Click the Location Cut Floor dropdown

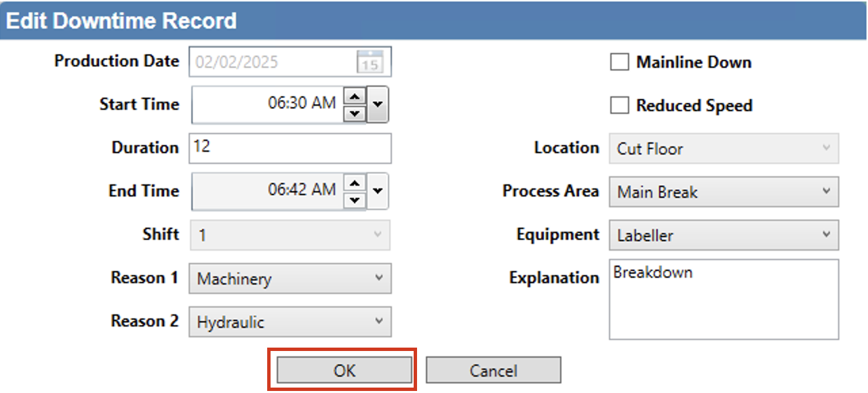point(724,148)
